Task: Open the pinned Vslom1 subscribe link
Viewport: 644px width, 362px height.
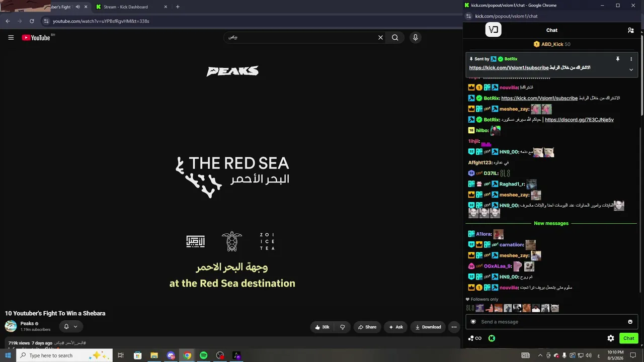Action: pyautogui.click(x=509, y=68)
